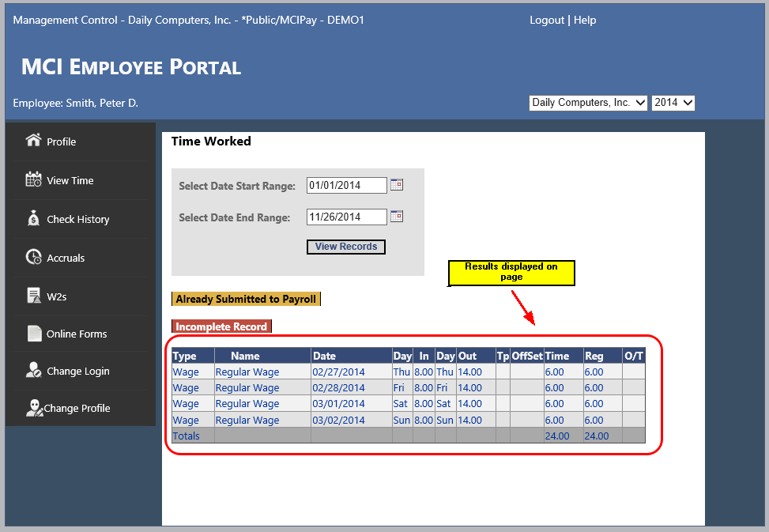This screenshot has height=532, width=769.
Task: Click the Incomplete Record red legend
Action: (x=221, y=326)
